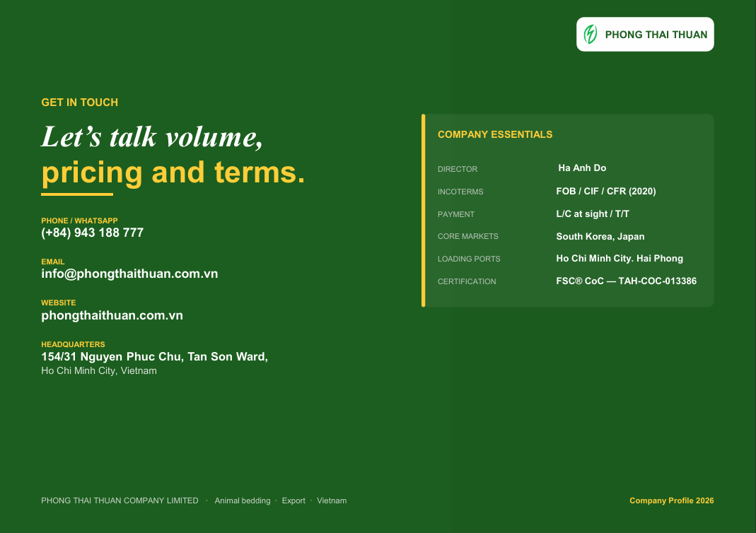
Task: Select the South Korea, Japan core markets value
Action: (x=600, y=237)
